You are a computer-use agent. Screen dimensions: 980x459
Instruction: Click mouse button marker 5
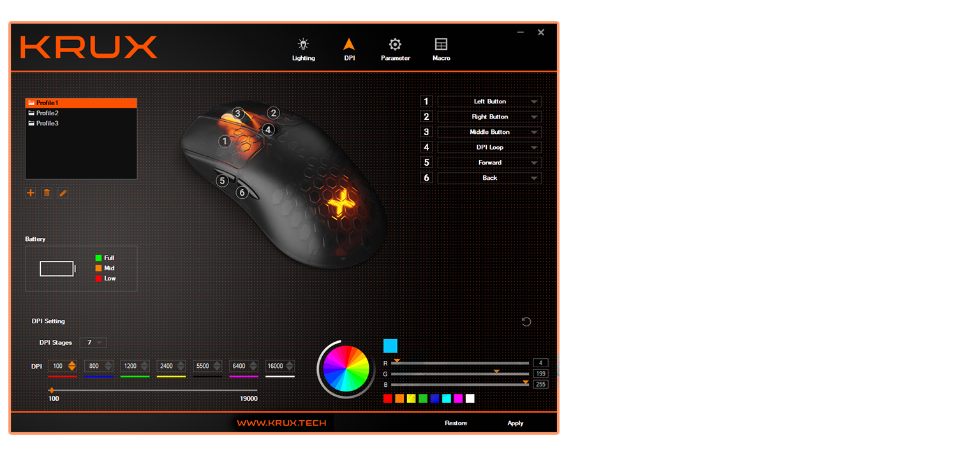222,180
